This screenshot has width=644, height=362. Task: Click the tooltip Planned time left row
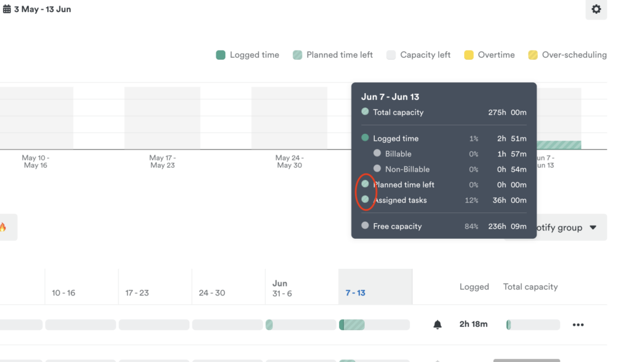click(x=443, y=185)
